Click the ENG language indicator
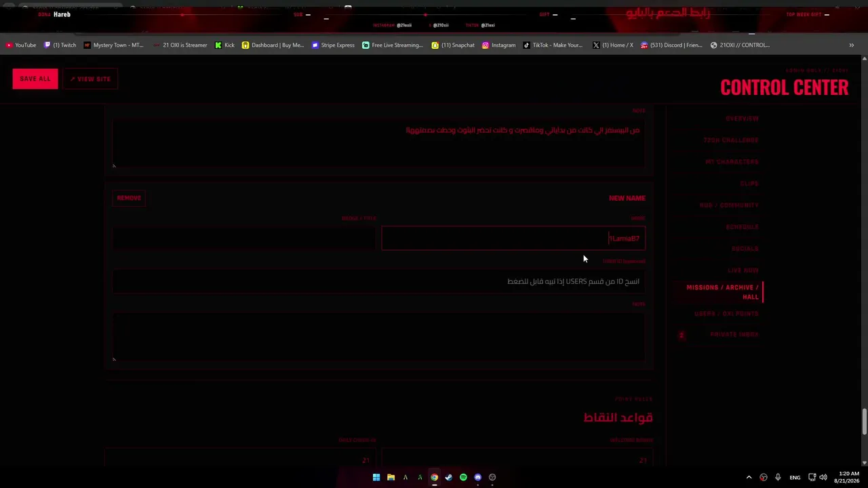 pyautogui.click(x=795, y=477)
